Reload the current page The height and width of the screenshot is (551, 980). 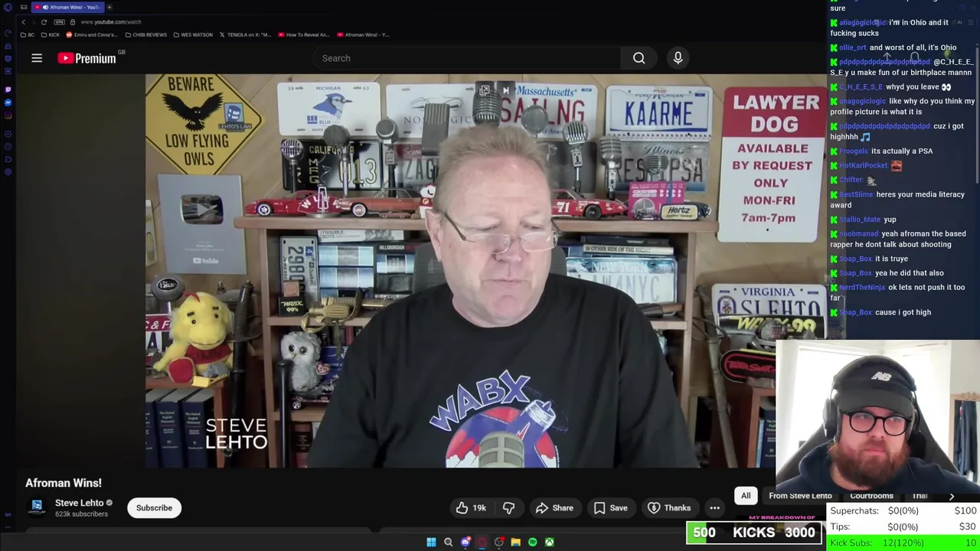point(44,21)
